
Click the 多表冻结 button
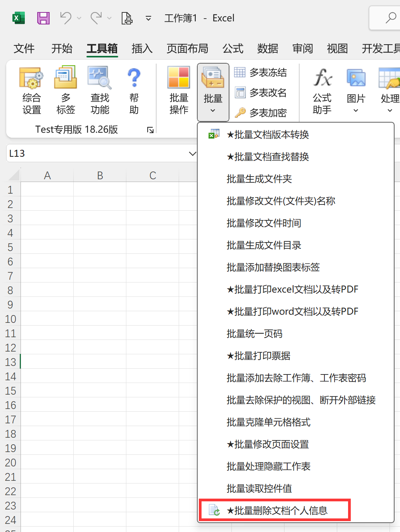tap(261, 72)
